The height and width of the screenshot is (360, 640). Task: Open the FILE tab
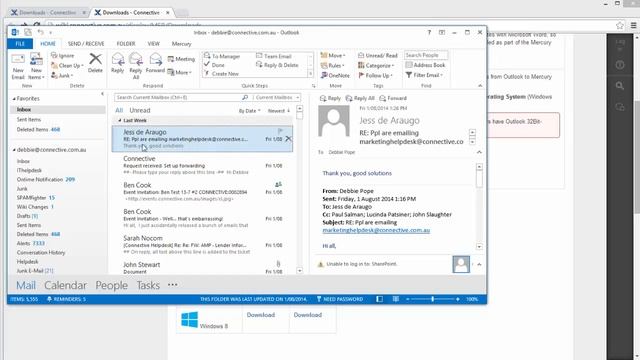point(20,44)
